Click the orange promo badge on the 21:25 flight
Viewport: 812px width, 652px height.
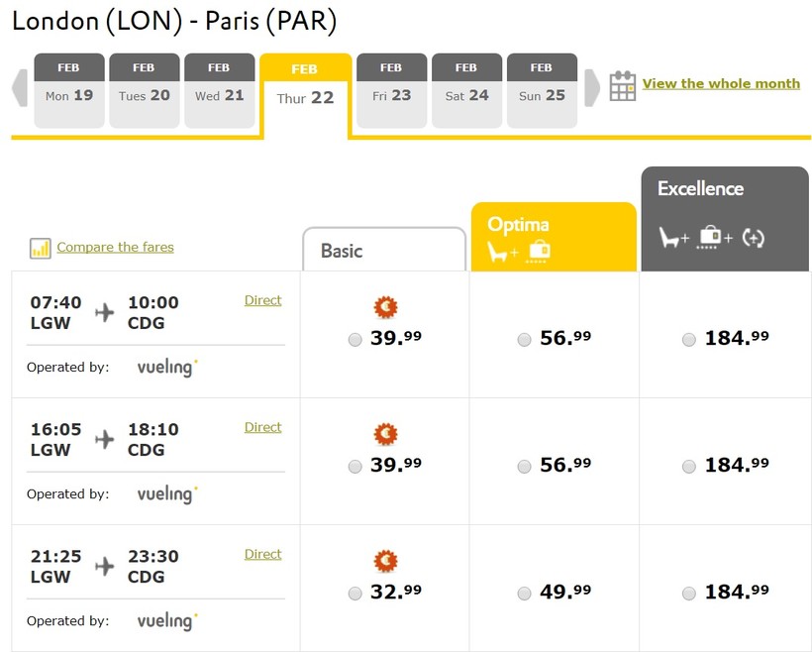point(385,562)
